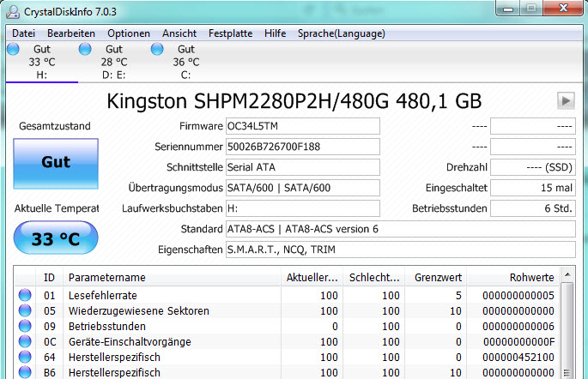Click the Eingeschaltet value 15 mal
This screenshot has height=379, width=588.
[x=533, y=188]
